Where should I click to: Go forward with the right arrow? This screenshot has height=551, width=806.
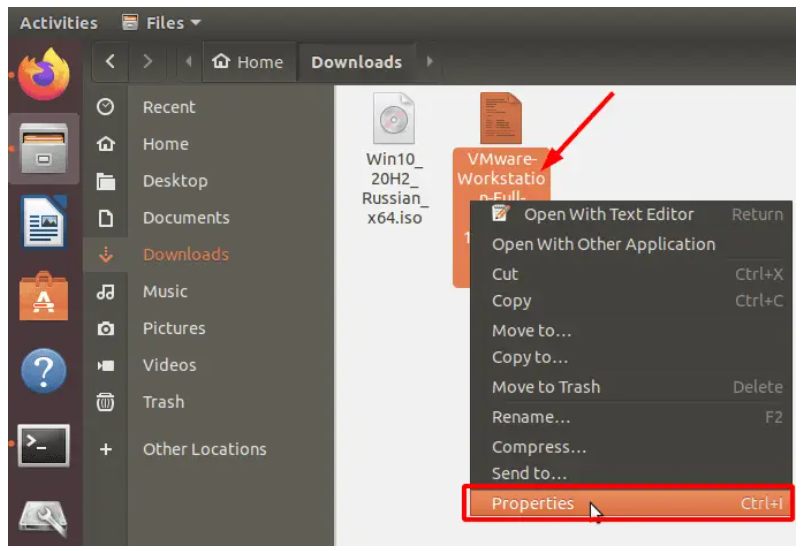pyautogui.click(x=148, y=62)
